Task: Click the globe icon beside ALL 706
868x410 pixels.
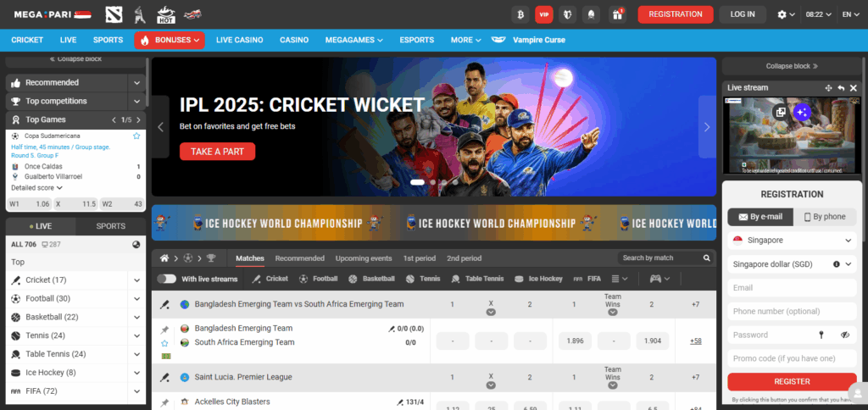Action: (136, 244)
